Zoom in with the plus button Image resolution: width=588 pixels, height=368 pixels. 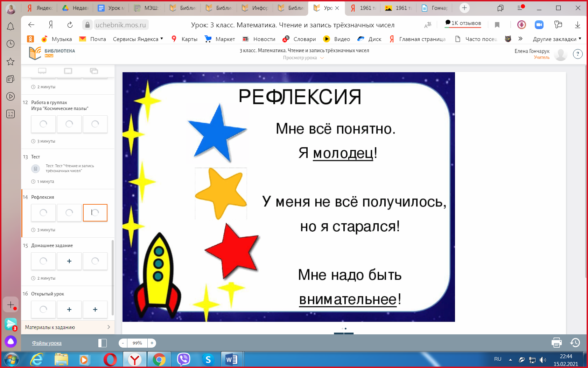pyautogui.click(x=152, y=343)
